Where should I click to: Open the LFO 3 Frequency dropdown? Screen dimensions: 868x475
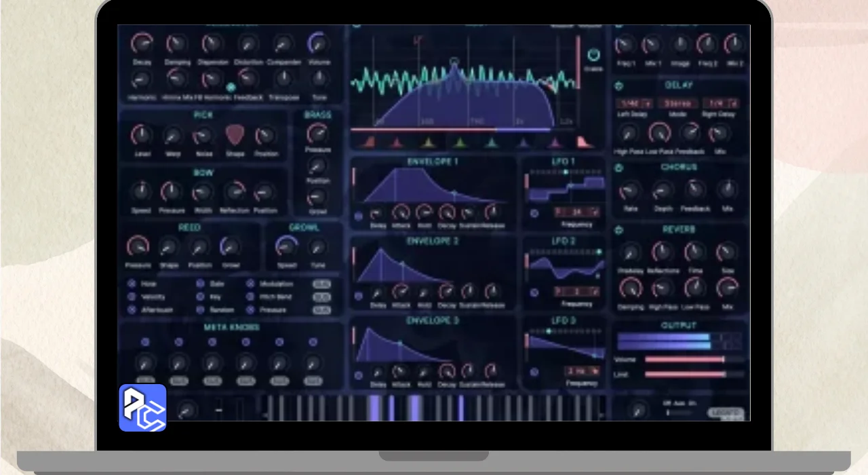coord(583,370)
